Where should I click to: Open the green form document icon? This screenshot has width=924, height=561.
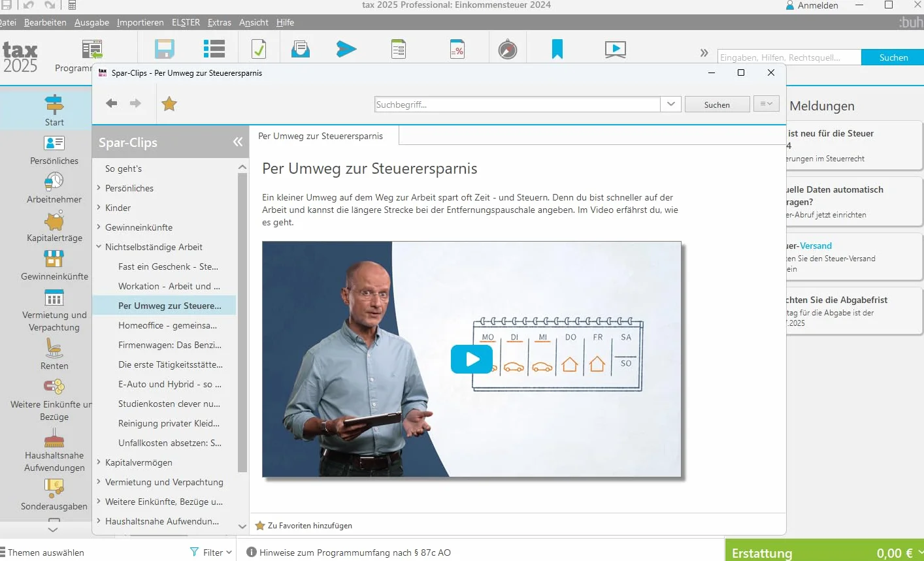pos(399,49)
